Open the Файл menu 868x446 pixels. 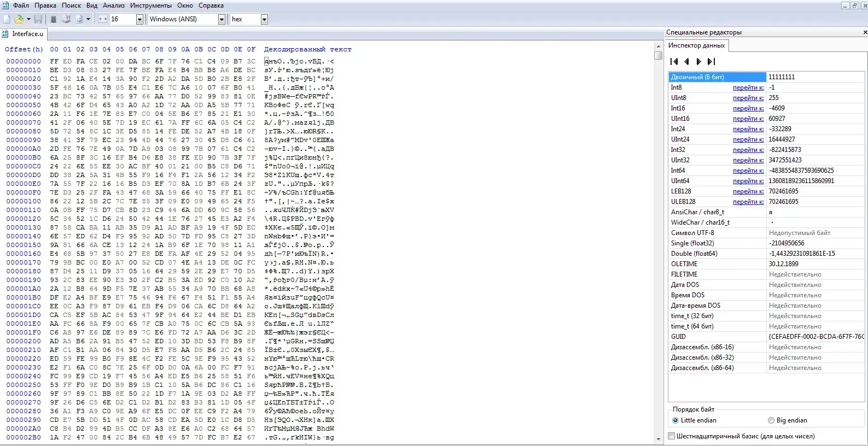(x=21, y=5)
